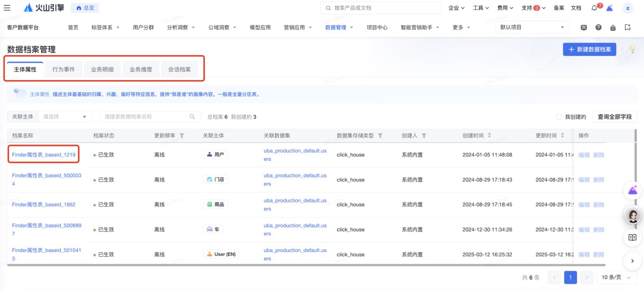Click the 新建数据档案 button
The width and height of the screenshot is (644, 291).
click(x=589, y=50)
